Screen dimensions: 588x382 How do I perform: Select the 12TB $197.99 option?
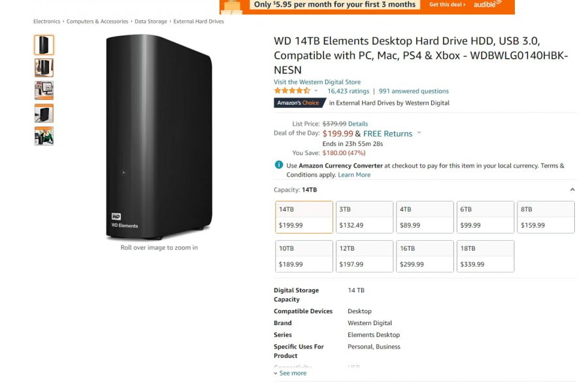(x=365, y=256)
